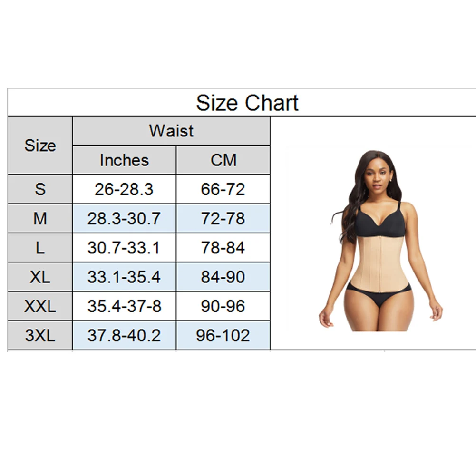Click the Waist header cell

point(171,131)
